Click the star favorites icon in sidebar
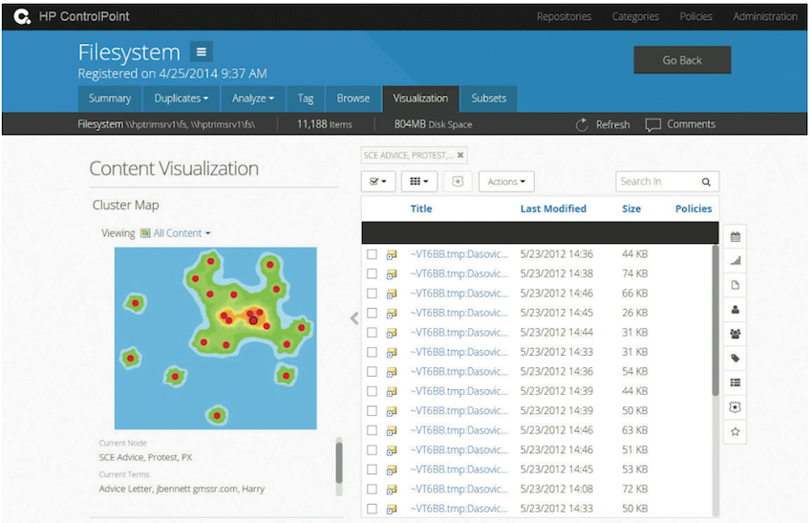The height and width of the screenshot is (523, 812). click(x=735, y=431)
